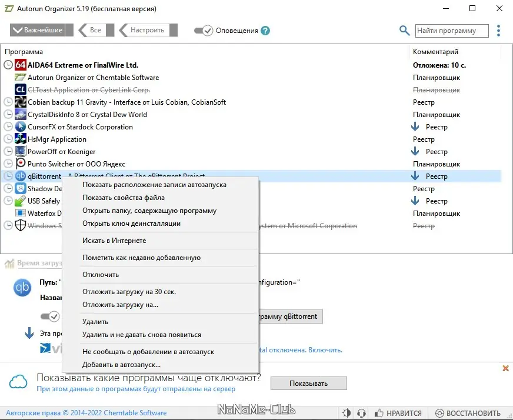Viewport: 513px width, 420px height.
Task: Click the Найти программу search field
Action: tap(452, 31)
